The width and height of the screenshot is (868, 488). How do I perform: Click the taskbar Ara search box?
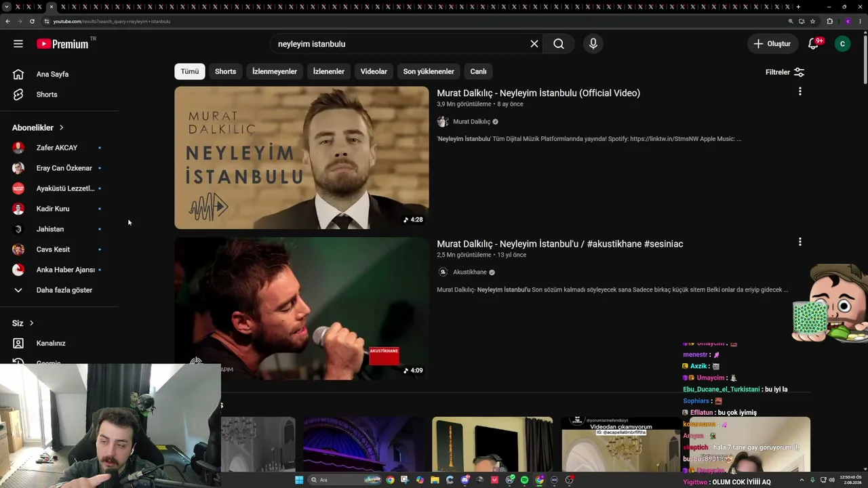(x=344, y=480)
